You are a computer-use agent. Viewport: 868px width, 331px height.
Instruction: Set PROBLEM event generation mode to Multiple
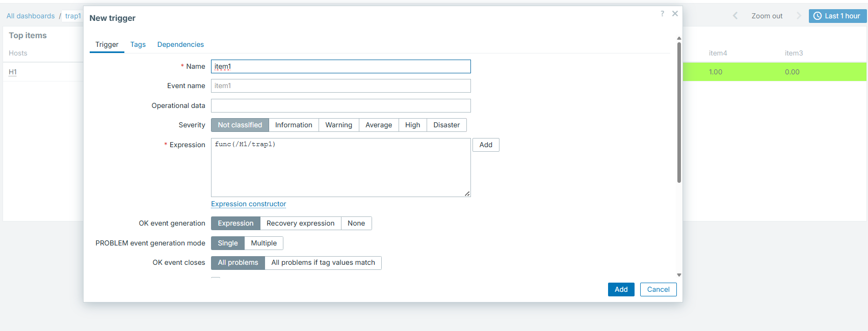click(264, 243)
